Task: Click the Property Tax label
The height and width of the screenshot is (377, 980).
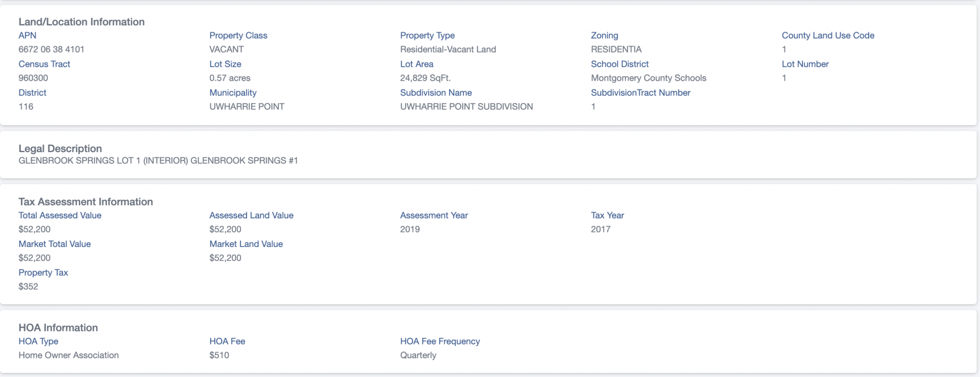Action: (x=43, y=273)
